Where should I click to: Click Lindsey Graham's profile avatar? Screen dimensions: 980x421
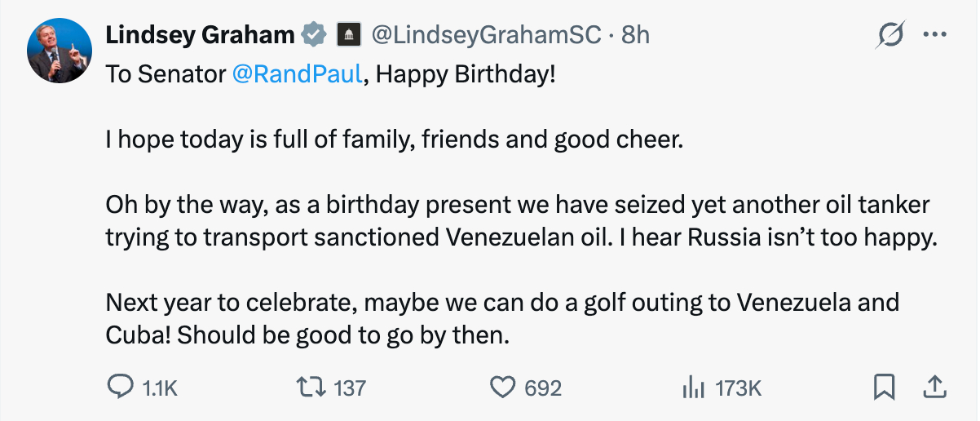pos(60,51)
